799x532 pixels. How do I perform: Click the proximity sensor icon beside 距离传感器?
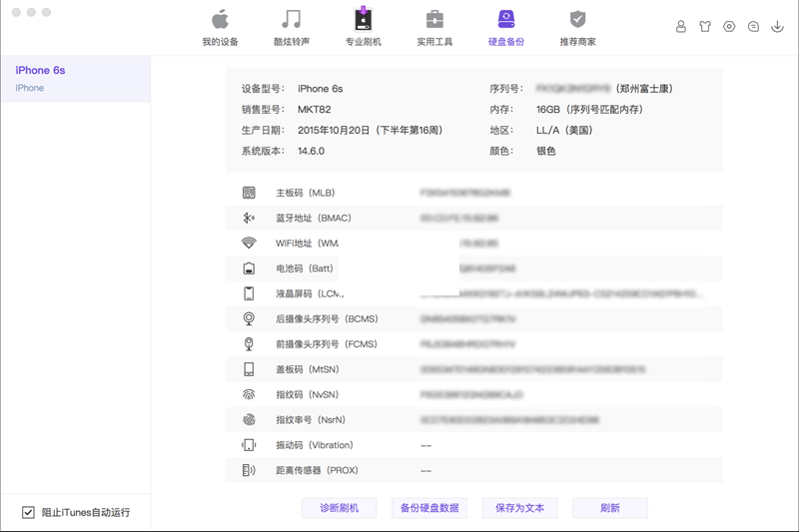pos(249,470)
